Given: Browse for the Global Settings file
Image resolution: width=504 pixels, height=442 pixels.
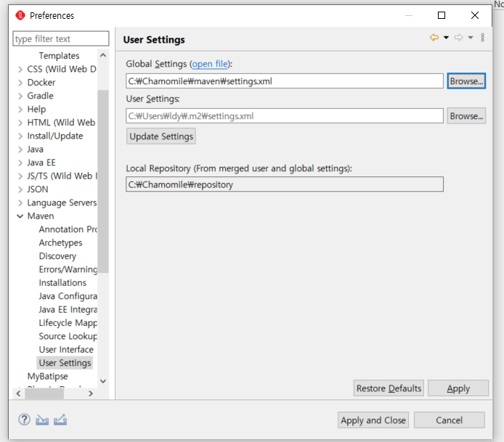Looking at the screenshot, I should [466, 81].
